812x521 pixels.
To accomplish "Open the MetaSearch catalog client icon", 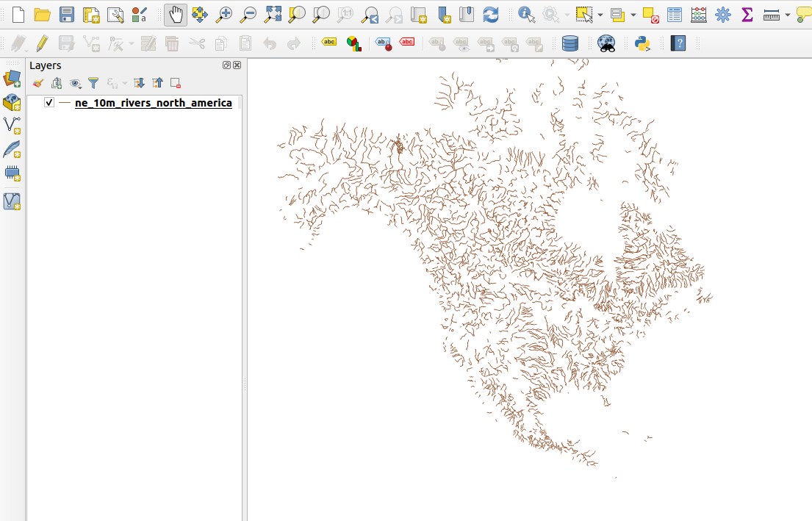I will click(606, 44).
